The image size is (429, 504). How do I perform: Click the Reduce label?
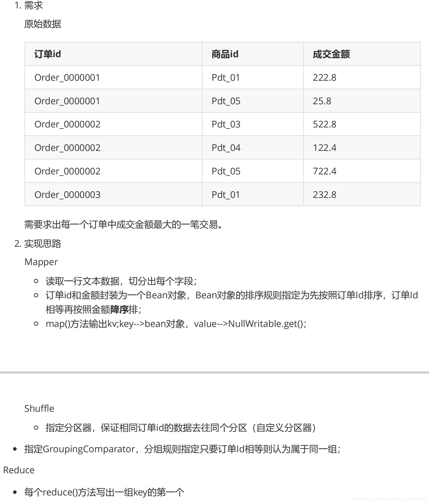pyautogui.click(x=19, y=470)
